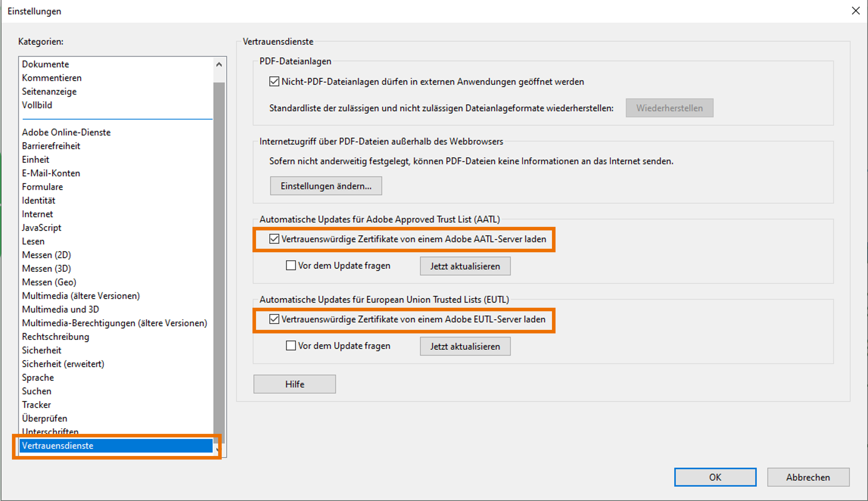Viewport: 868px width, 501px height.
Task: Choose Adobe Online-Dienste in categories
Action: 66,132
